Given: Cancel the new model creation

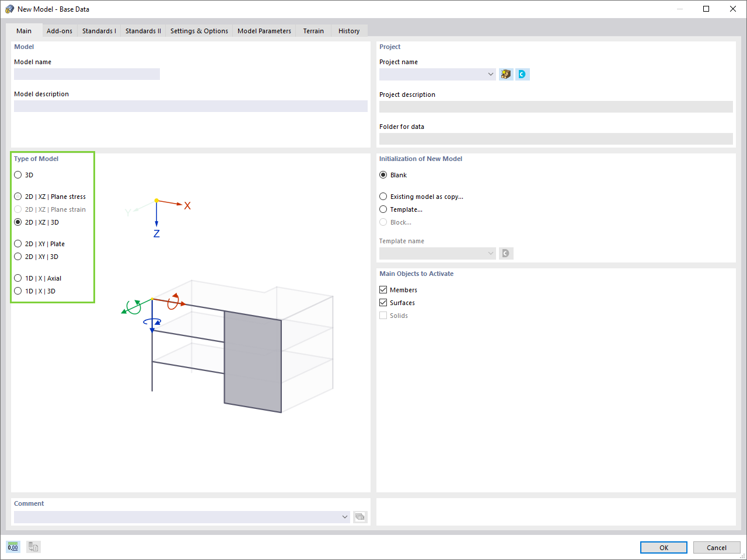Looking at the screenshot, I should pyautogui.click(x=717, y=547).
